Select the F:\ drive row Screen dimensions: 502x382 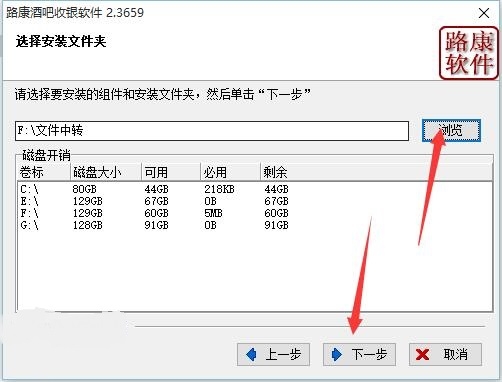[x=255, y=213]
